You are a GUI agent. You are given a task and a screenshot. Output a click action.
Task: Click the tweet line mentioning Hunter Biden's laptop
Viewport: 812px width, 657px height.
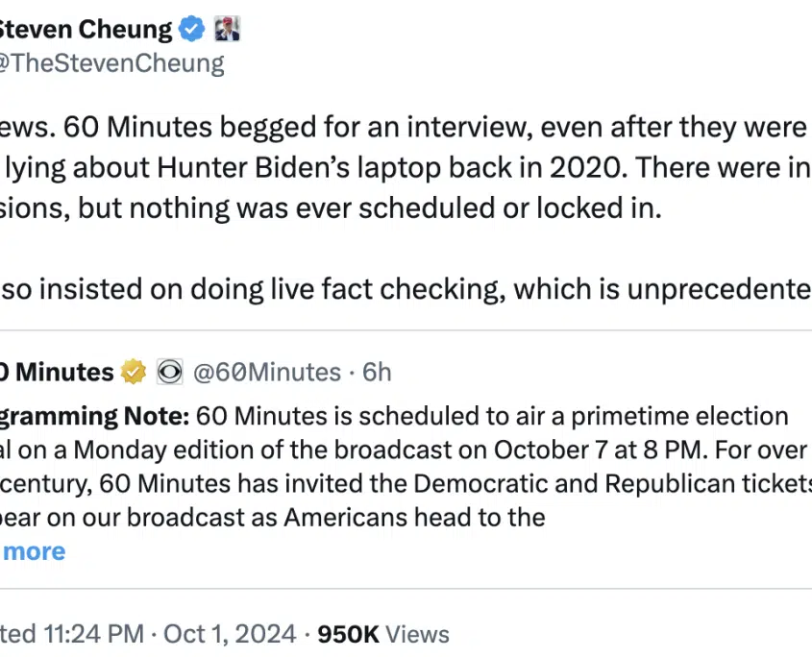point(384,166)
